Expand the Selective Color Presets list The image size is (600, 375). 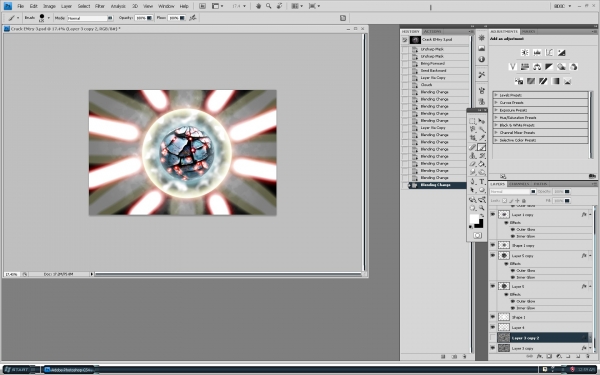tap(496, 140)
